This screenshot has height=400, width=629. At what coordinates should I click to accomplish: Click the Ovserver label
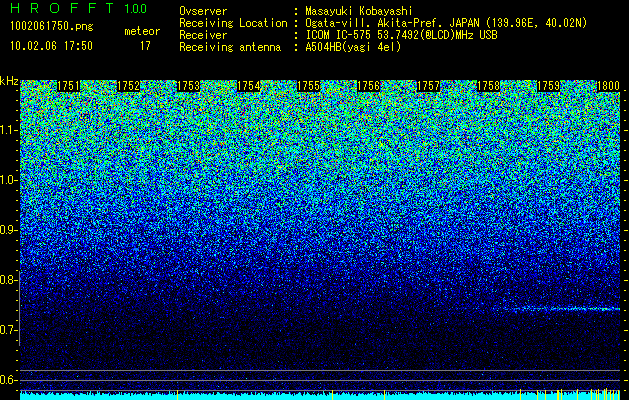(x=203, y=11)
